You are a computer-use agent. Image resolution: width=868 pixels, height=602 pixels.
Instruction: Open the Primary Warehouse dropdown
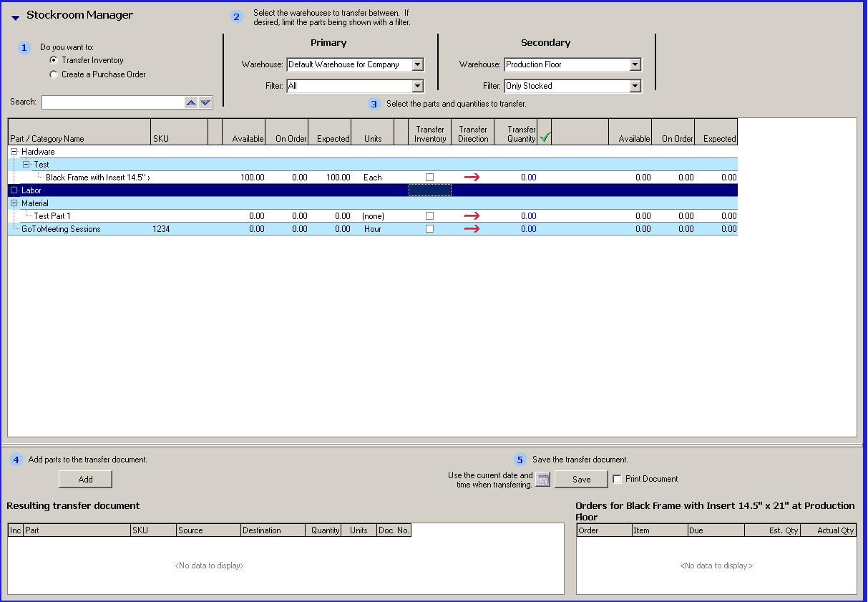coord(418,64)
